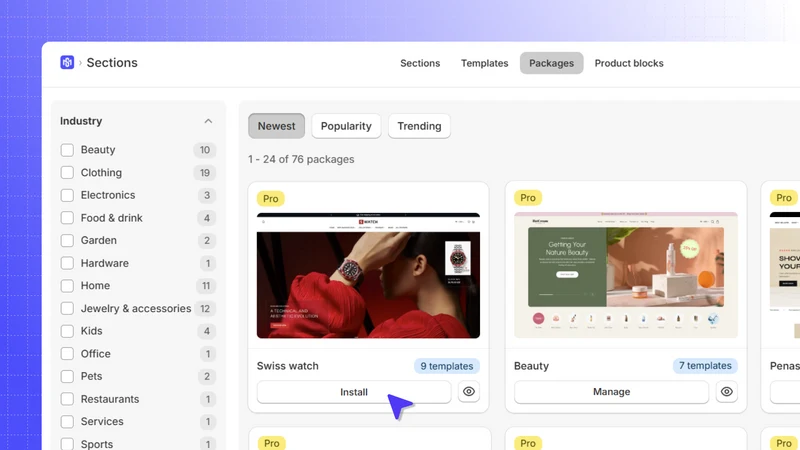Tick the Food & drink checkbox

coord(67,218)
